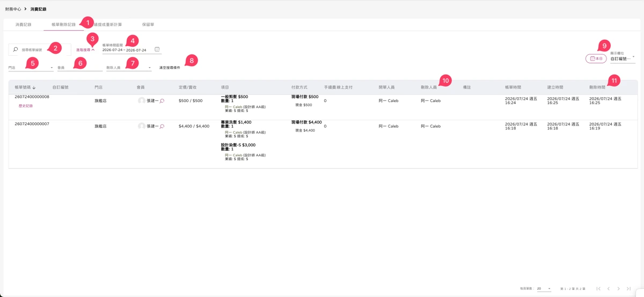The image size is (644, 297).
Task: Open the 保留單 tab
Action: point(148,25)
